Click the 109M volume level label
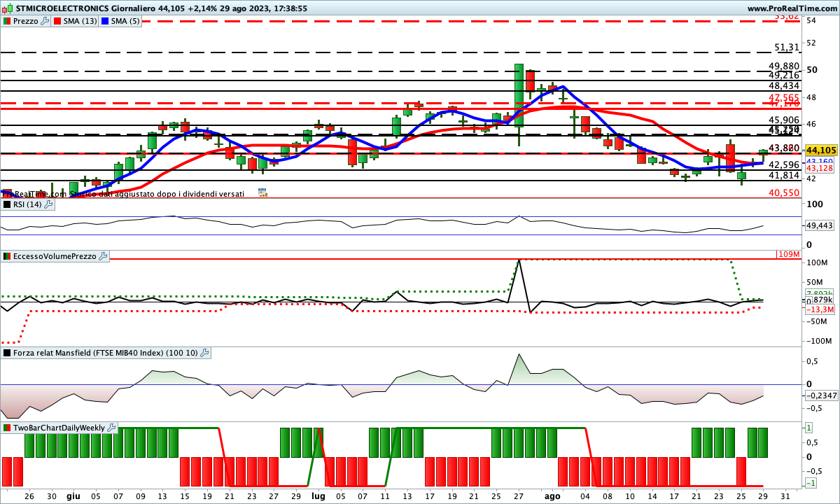This screenshot has height=504, width=840. [x=788, y=254]
